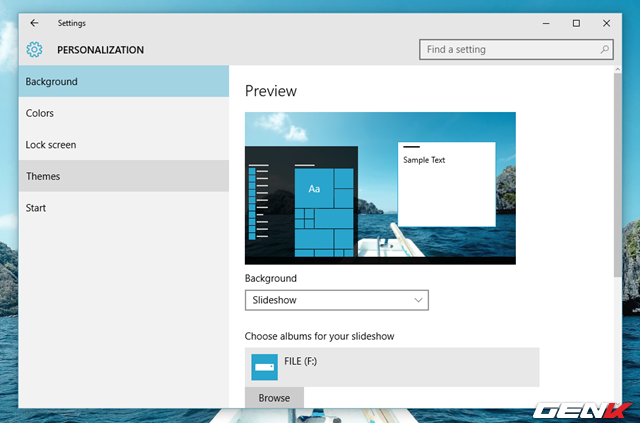Click the Preview heading
The image size is (640, 423).
pyautogui.click(x=271, y=91)
